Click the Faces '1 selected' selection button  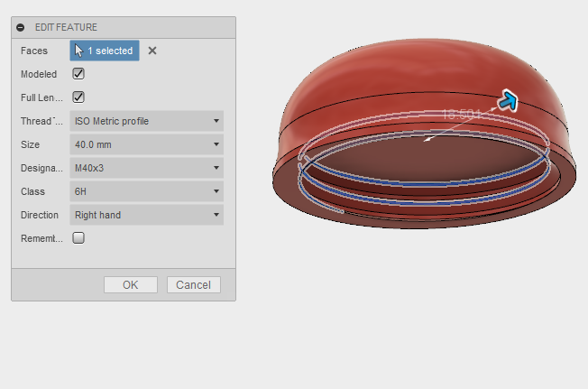click(105, 51)
